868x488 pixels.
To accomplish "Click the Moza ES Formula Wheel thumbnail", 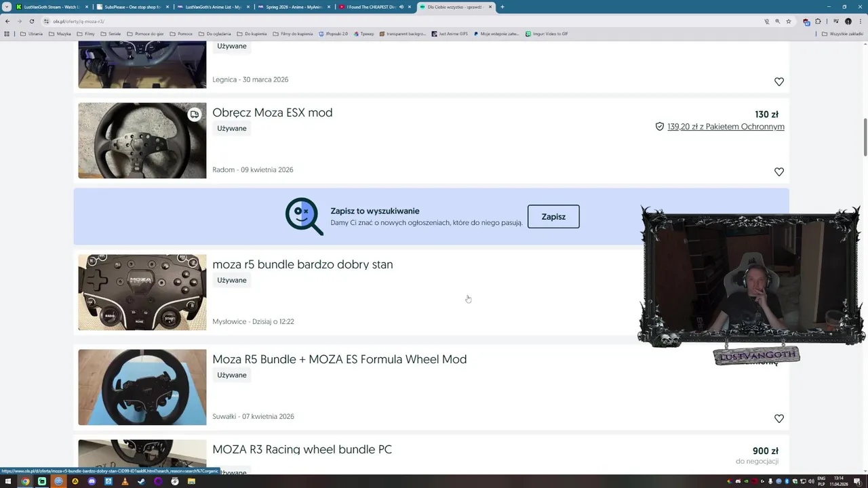I will 142,387.
